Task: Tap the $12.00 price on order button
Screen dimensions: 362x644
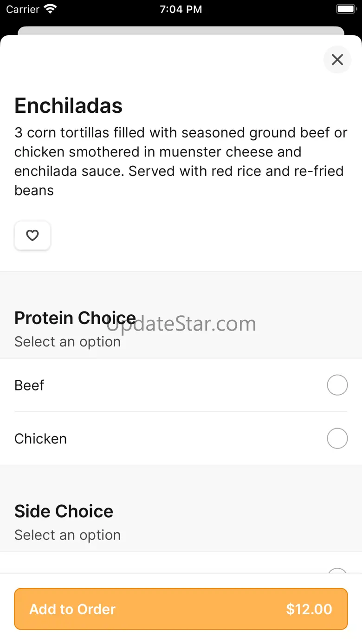Action: [x=309, y=609]
